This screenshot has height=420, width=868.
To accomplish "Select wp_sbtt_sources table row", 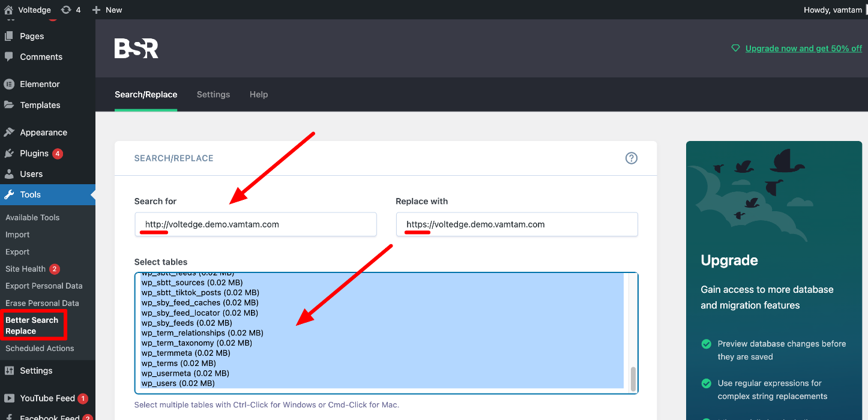I will (382, 283).
